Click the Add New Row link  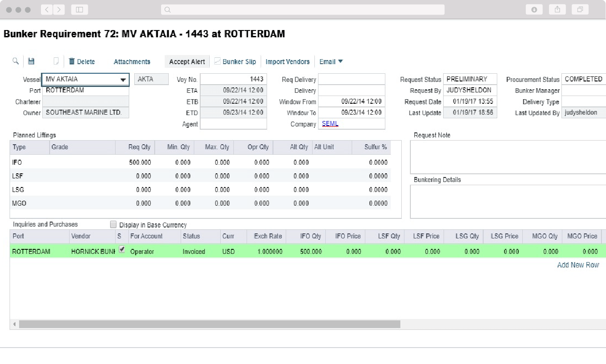click(578, 265)
